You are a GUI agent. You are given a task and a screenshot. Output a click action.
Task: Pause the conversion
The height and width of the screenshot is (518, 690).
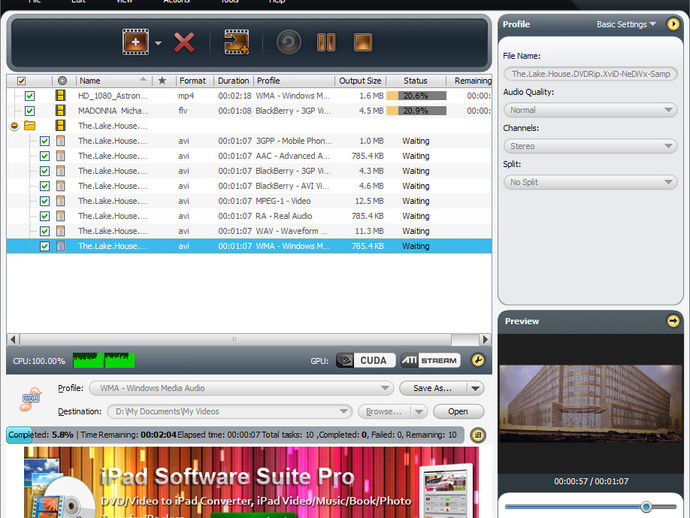click(326, 43)
